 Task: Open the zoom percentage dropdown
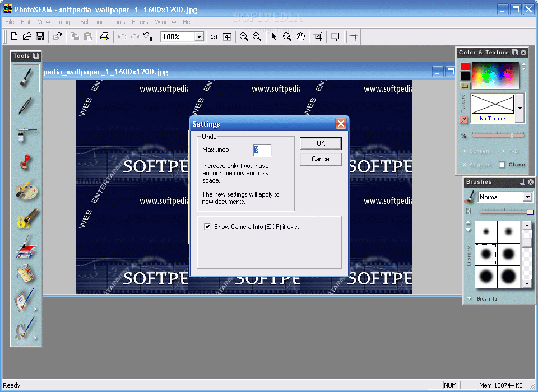(200, 37)
